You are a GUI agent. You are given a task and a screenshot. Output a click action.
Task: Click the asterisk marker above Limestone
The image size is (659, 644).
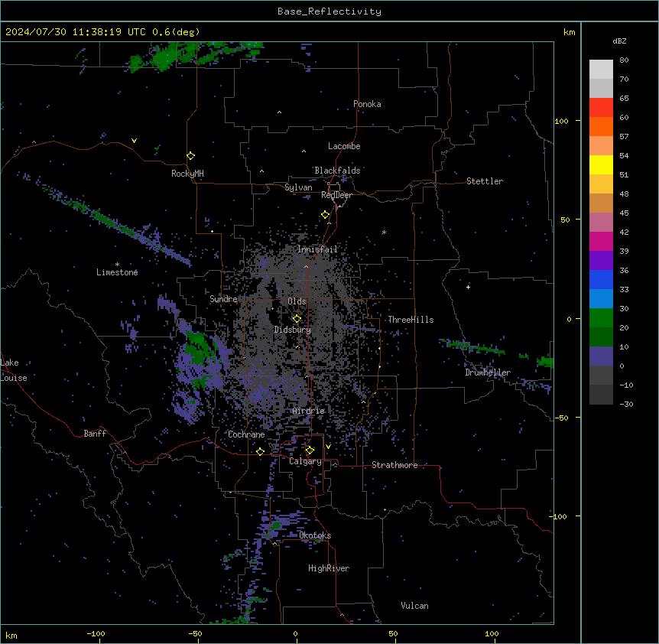click(x=117, y=265)
